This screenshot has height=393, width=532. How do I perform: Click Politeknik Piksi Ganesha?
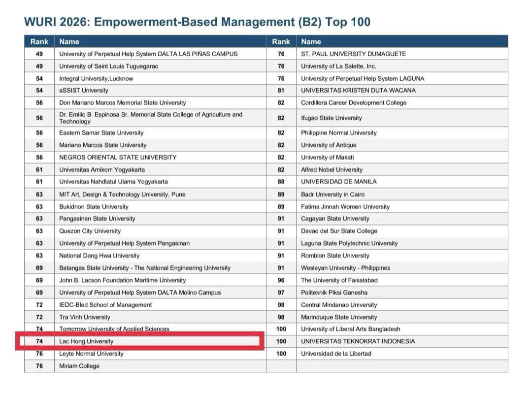click(x=334, y=293)
